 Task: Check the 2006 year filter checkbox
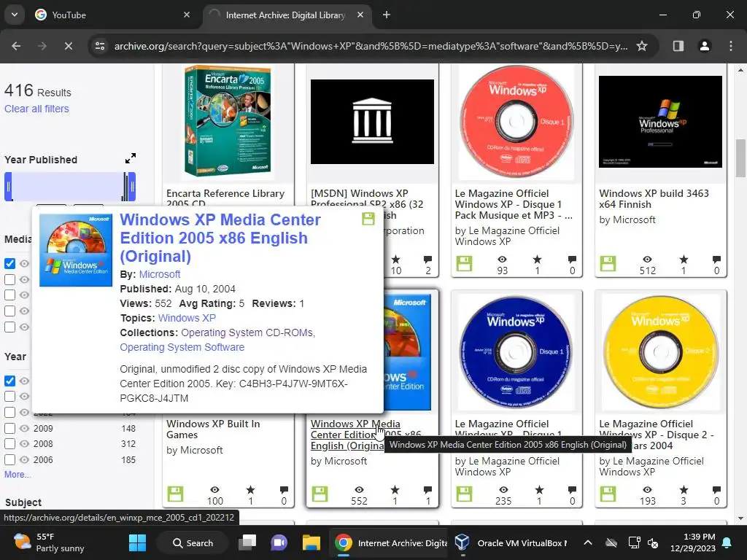pos(9,459)
